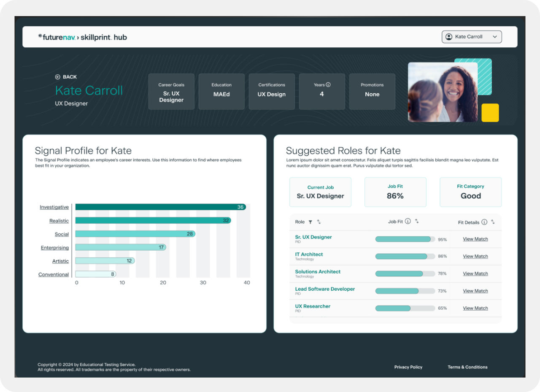Click Kate Carroll's profile photo
The width and height of the screenshot is (540, 392).
coord(443,92)
